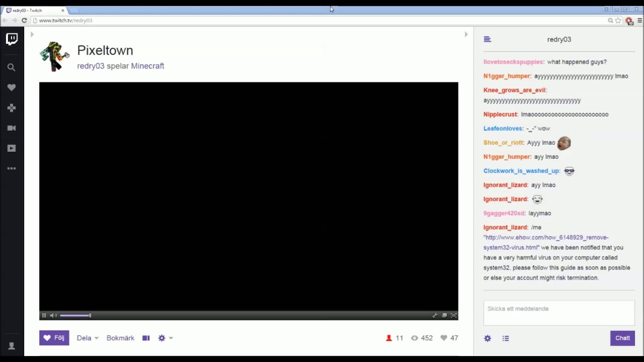Open chat rooms list icon
The height and width of the screenshot is (362, 644).
point(487,39)
